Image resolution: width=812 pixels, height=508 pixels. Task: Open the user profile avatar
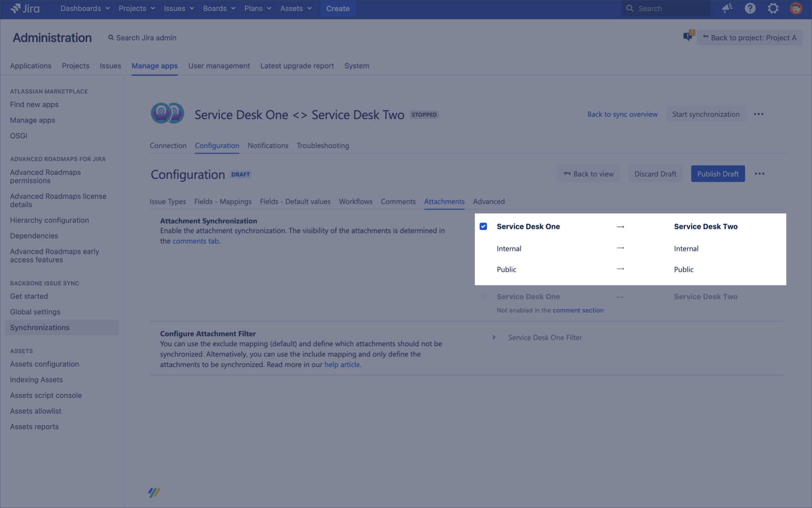tap(796, 8)
